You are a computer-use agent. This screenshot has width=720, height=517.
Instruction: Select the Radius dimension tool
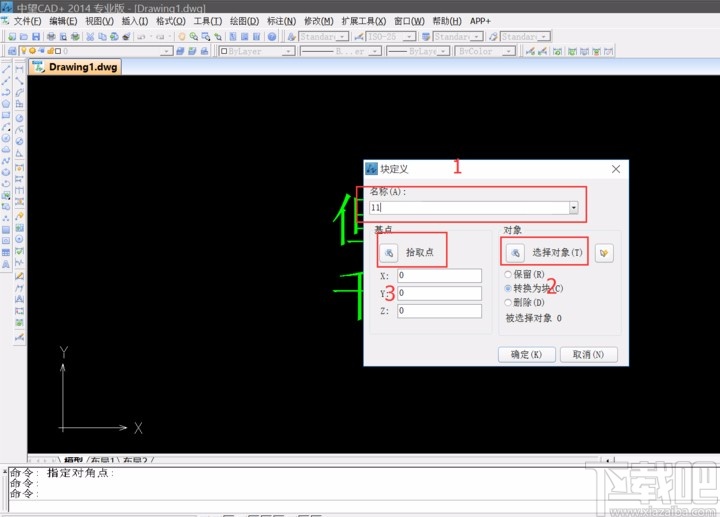pos(19,118)
